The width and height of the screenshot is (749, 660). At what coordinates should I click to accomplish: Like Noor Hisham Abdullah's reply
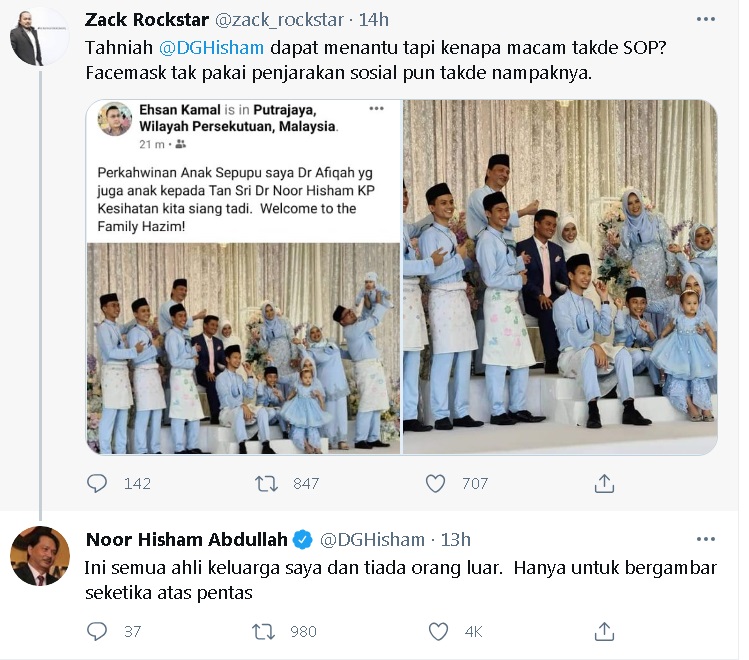438,631
